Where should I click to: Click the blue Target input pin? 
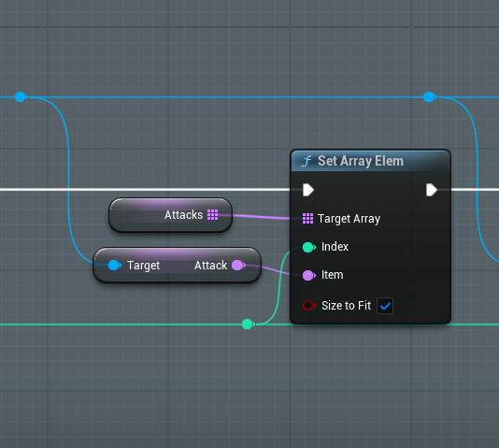pos(114,265)
